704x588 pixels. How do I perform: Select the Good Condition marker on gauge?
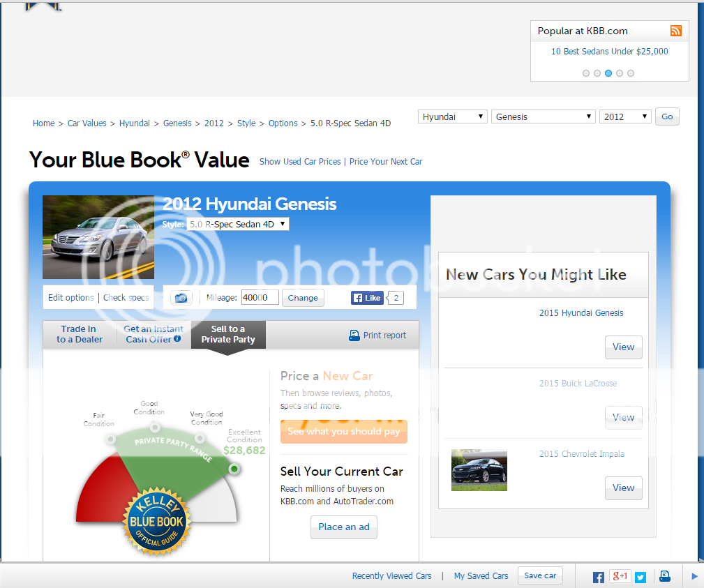pos(155,426)
